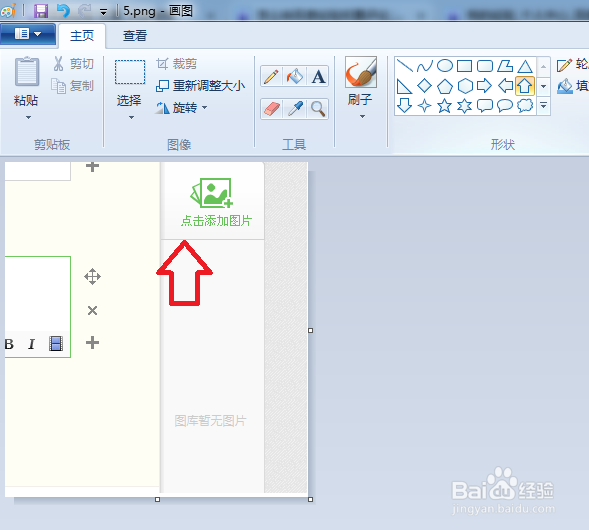Select the Pencil tool

[271, 77]
